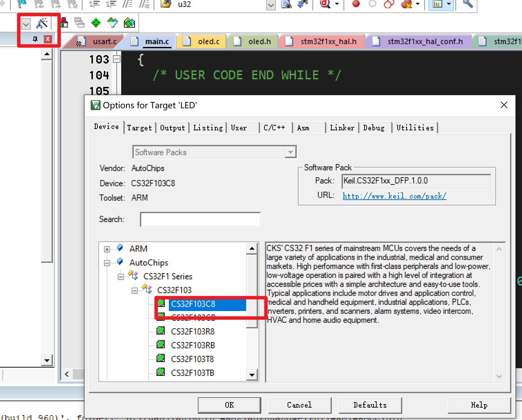
Task: Click description pane scrollbar down arrow
Action: [499, 376]
